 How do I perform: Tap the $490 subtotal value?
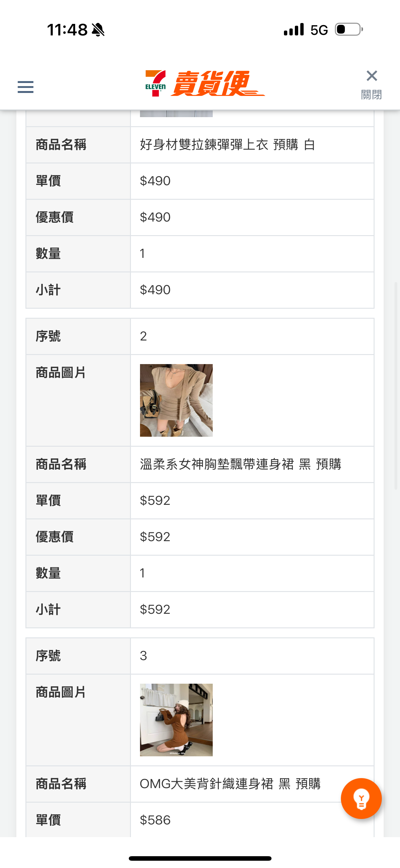[x=155, y=290]
